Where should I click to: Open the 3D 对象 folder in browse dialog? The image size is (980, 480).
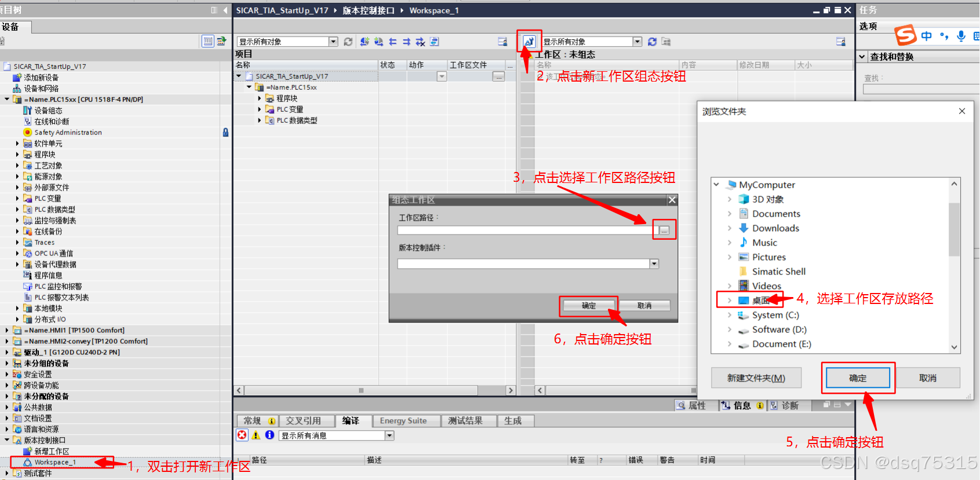point(767,199)
